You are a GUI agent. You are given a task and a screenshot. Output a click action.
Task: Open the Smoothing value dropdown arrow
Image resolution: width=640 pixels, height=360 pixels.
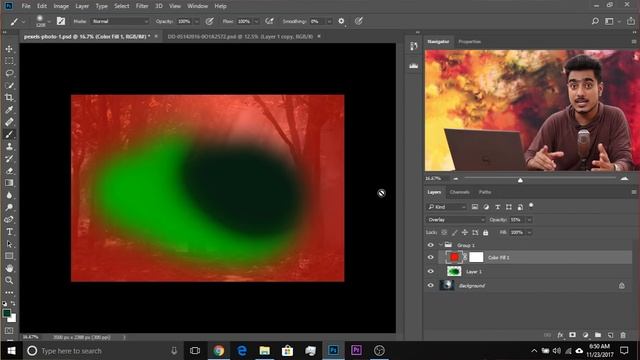coord(329,21)
